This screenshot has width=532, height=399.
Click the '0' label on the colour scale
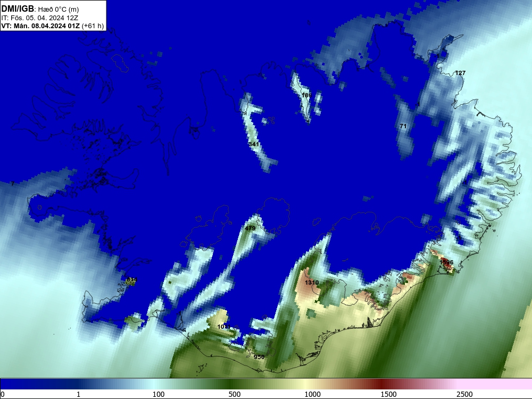[x=3, y=394]
